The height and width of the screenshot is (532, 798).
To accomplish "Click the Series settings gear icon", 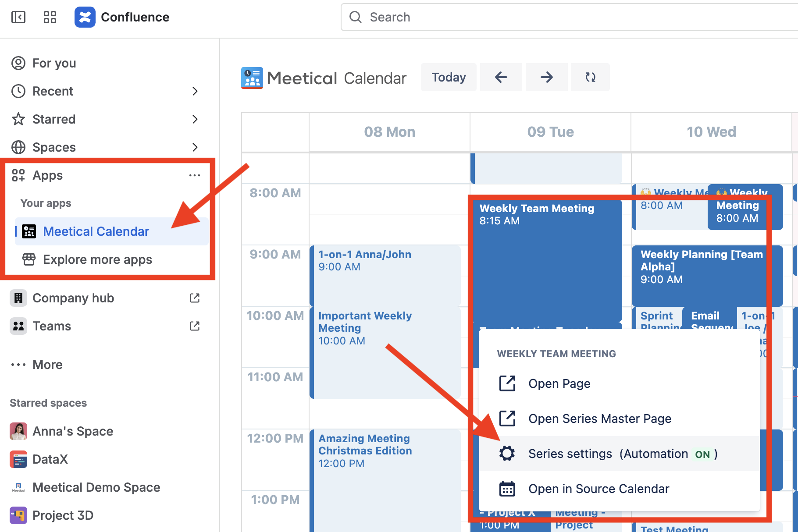I will pyautogui.click(x=507, y=454).
